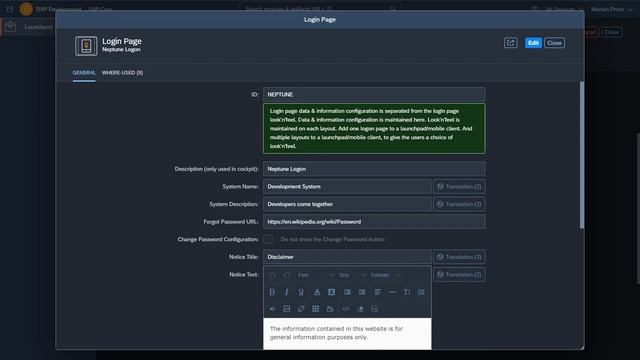The width and height of the screenshot is (640, 360).
Task: Check 'Do not show the Change Password button'
Action: coord(268,240)
